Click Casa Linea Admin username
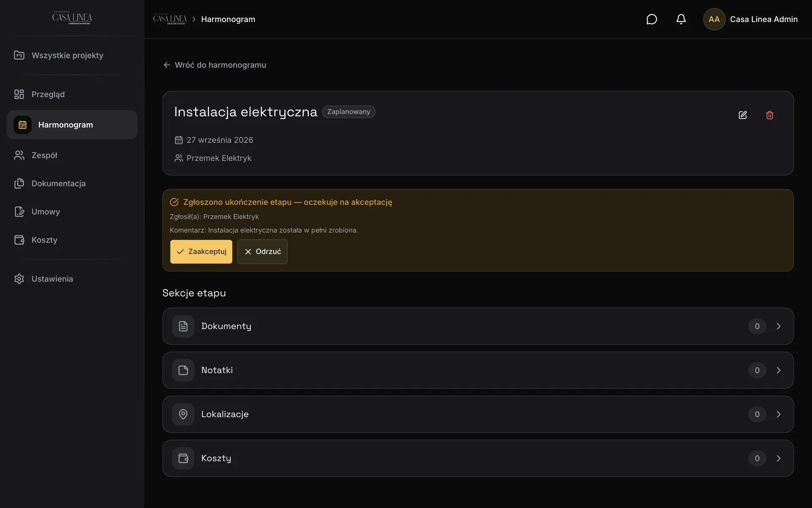This screenshot has width=812, height=508. (764, 19)
